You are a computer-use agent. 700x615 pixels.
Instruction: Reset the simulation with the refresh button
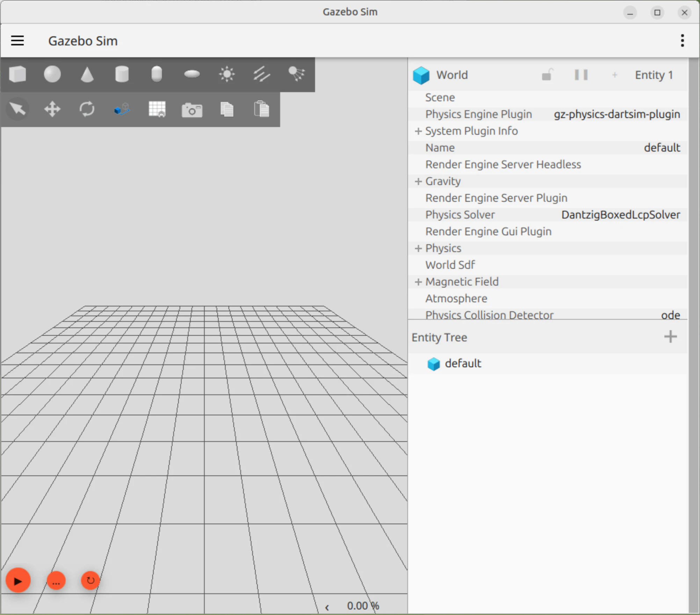point(90,580)
